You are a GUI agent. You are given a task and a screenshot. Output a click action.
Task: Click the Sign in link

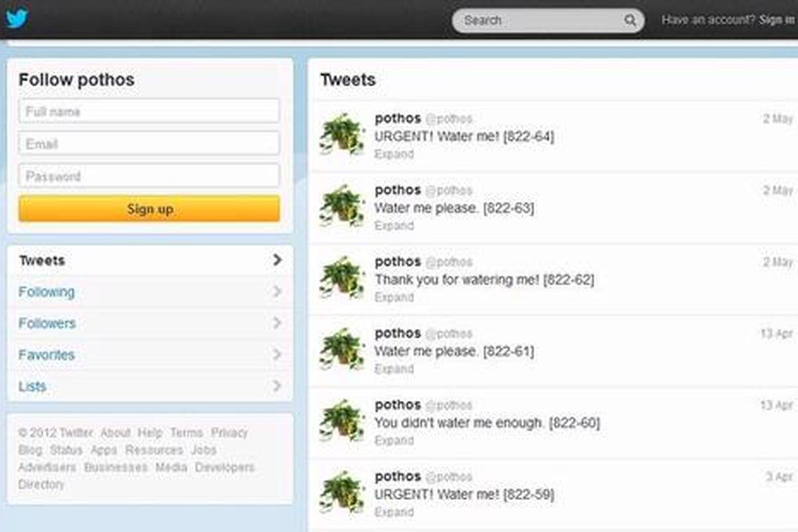(776, 20)
